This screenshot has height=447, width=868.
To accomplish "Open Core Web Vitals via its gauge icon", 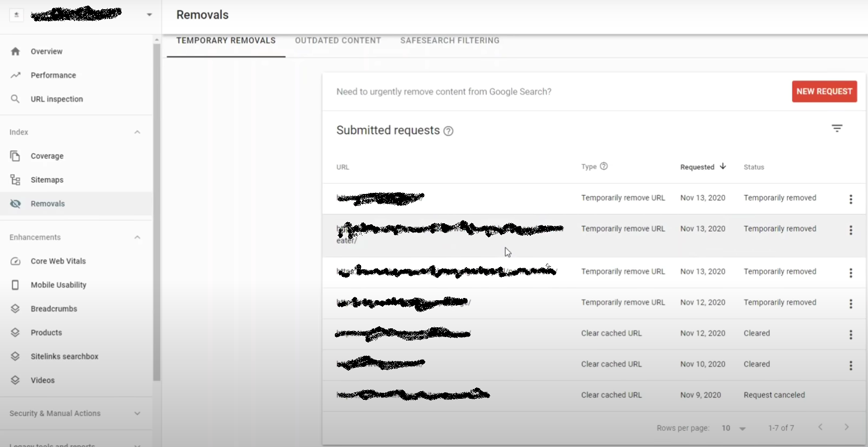I will (x=16, y=261).
